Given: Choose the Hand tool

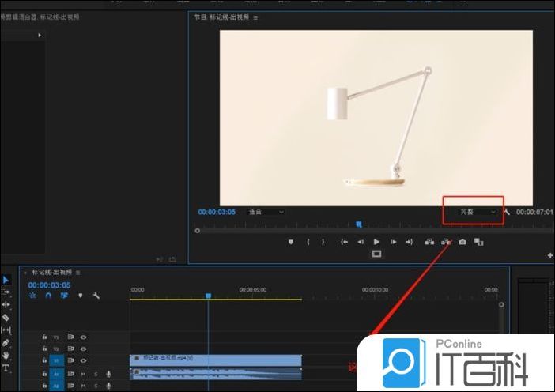Looking at the screenshot, I should click(6, 356).
